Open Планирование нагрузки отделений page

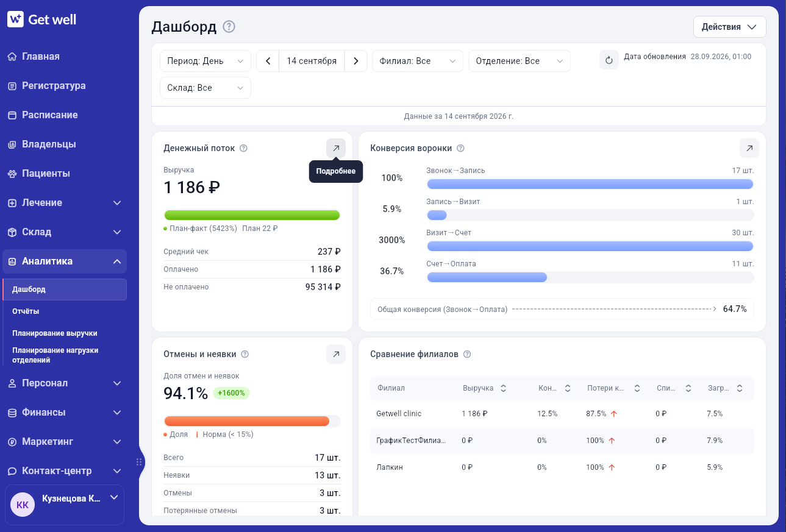click(x=65, y=355)
